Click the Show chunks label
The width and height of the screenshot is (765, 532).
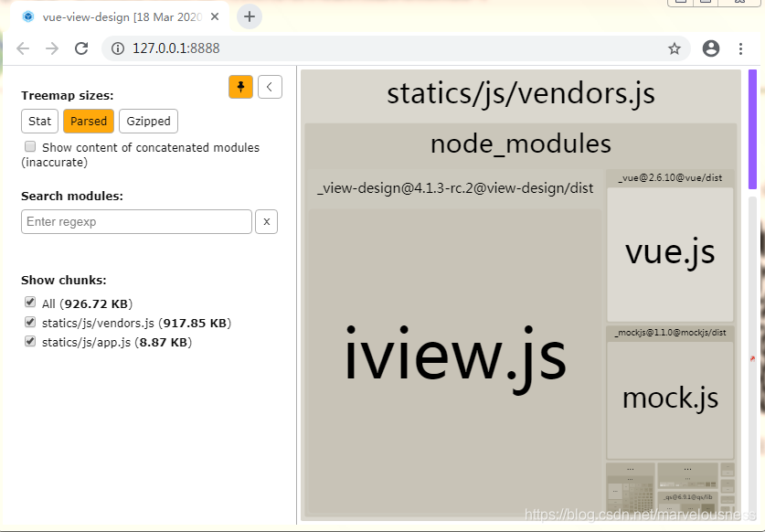[x=63, y=280]
